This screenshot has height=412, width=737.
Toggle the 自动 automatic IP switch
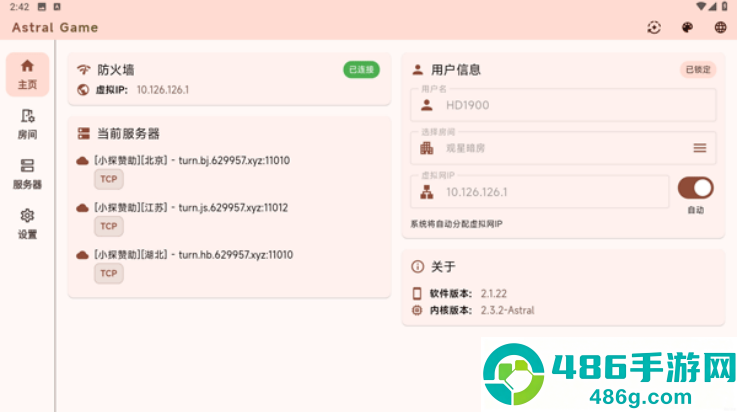(696, 188)
